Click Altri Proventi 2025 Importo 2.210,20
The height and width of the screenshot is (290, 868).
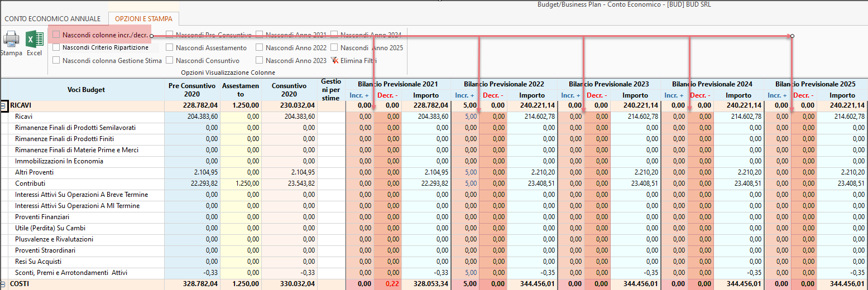(842, 172)
